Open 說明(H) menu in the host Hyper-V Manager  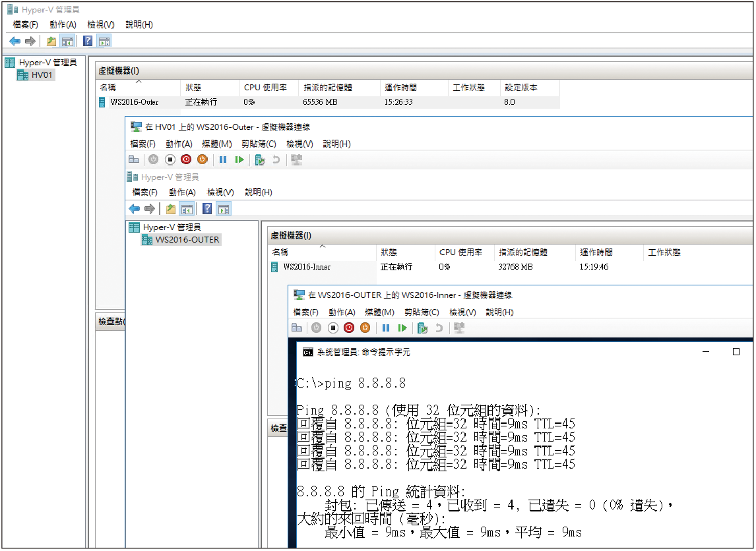tap(139, 24)
